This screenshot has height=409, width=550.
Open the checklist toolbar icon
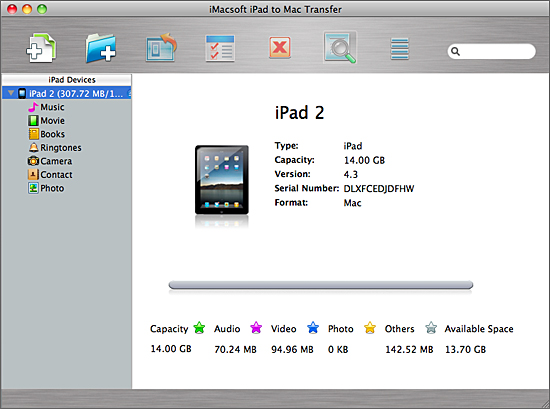[220, 48]
